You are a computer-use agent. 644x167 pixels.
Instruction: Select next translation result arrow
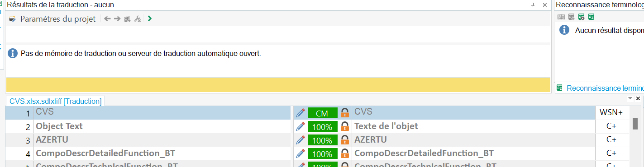(117, 19)
